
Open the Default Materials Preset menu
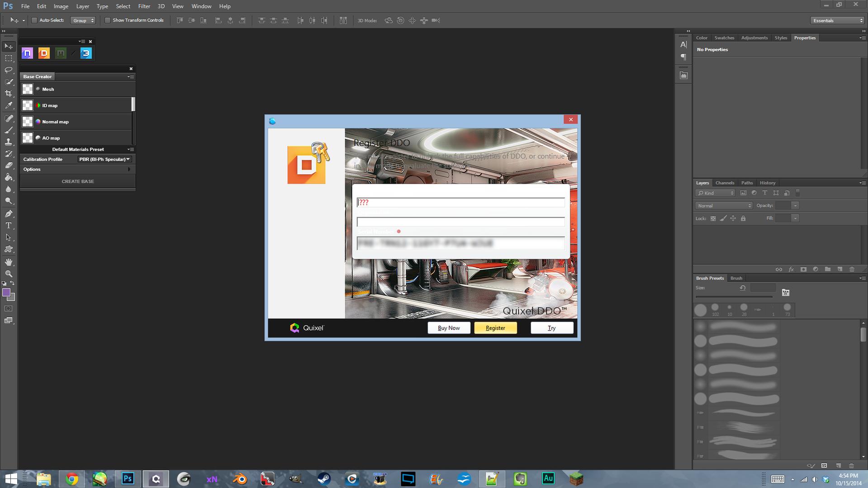click(130, 149)
